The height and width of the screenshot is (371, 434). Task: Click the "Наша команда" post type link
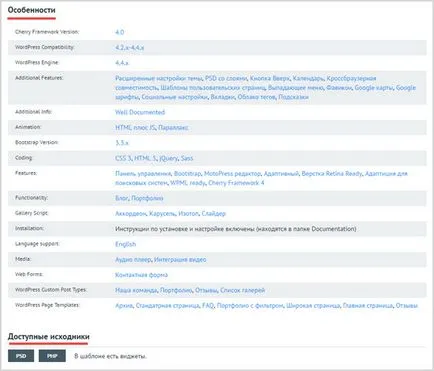136,290
